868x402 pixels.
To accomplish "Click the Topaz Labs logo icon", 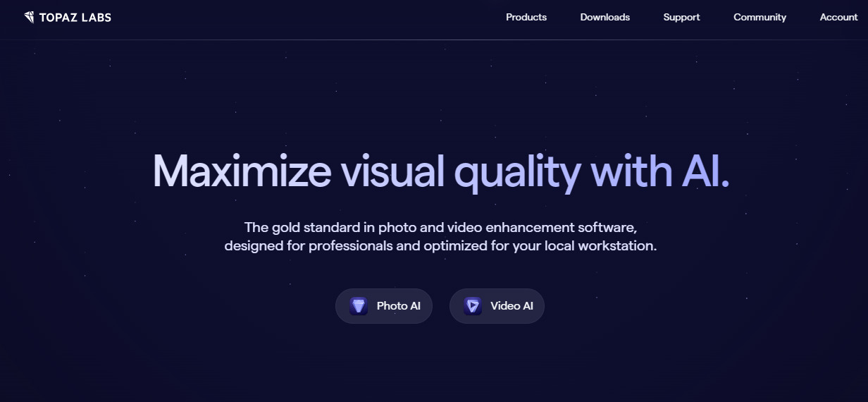I will [29, 17].
